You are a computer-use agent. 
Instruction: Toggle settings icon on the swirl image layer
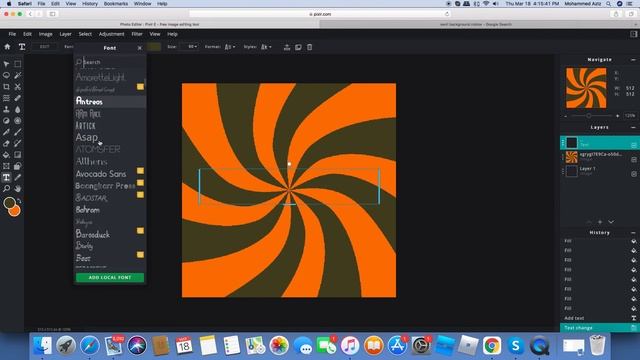pyautogui.click(x=633, y=159)
